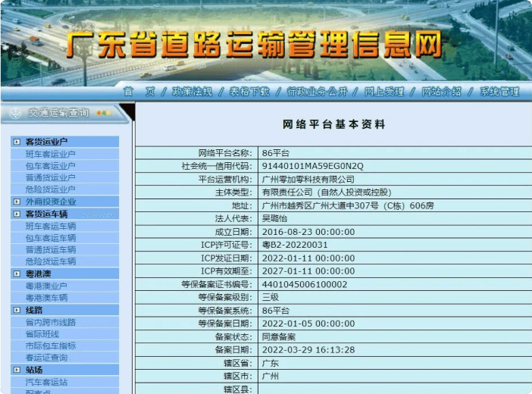The image size is (532, 394).
Task: Click the 汽车客运站 sidebar link
Action: (x=46, y=382)
